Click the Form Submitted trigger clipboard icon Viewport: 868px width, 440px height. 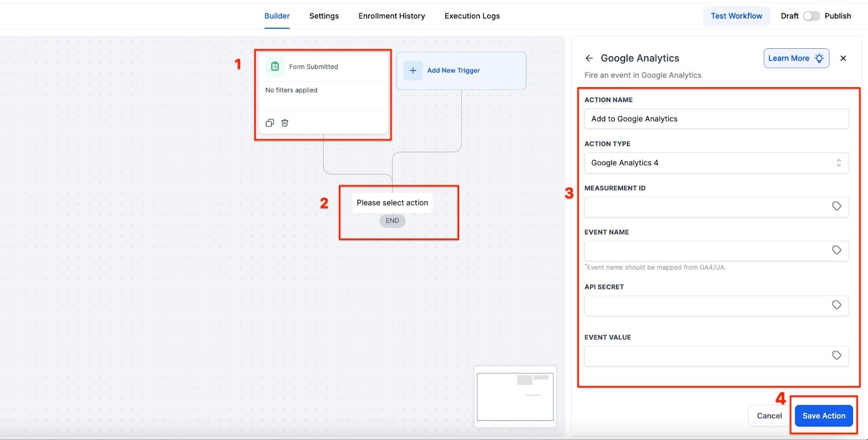[275, 66]
